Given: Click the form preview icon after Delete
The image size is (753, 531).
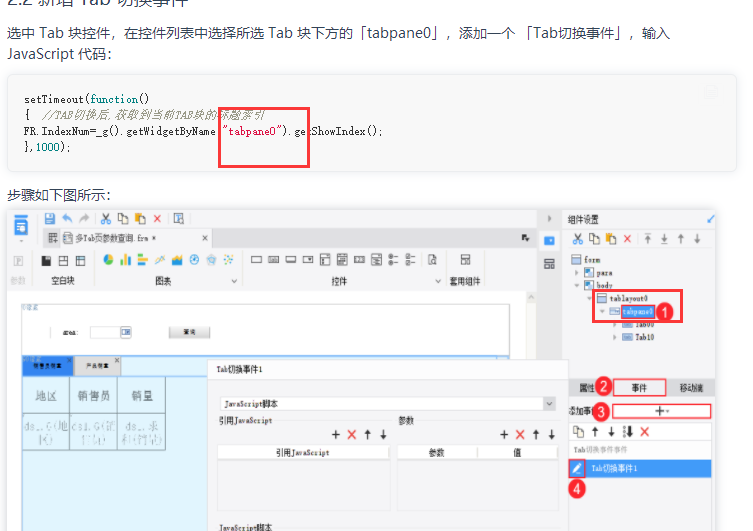Looking at the screenshot, I should [179, 219].
